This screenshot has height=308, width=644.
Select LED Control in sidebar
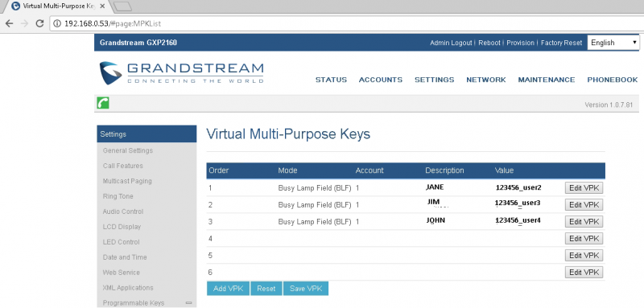(x=122, y=242)
